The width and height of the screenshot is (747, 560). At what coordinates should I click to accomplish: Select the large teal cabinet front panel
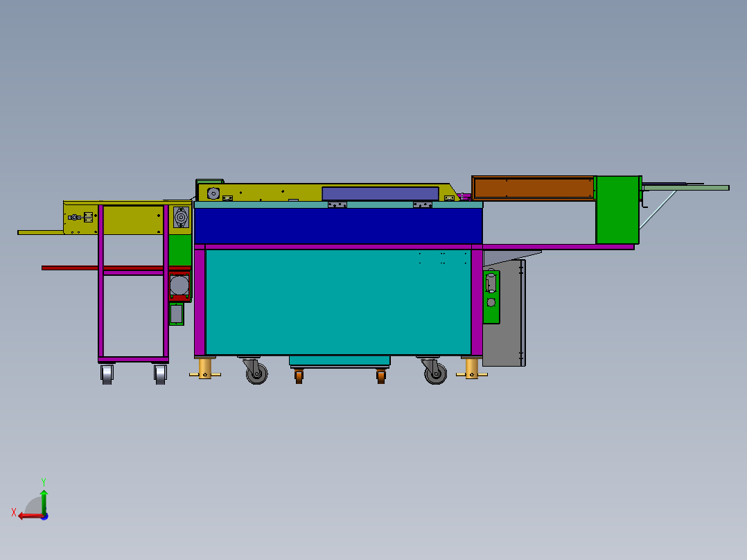pyautogui.click(x=338, y=302)
